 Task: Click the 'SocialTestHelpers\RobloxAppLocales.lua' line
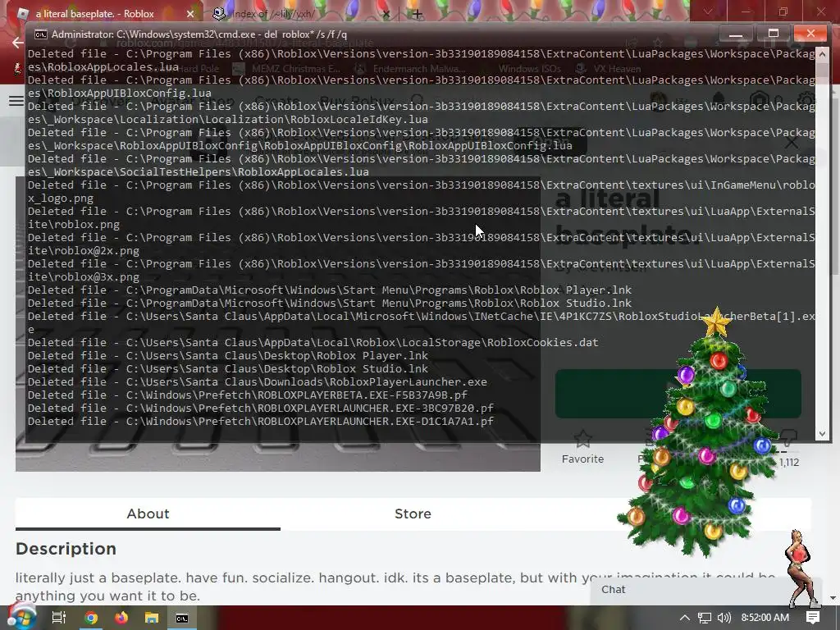(x=199, y=172)
